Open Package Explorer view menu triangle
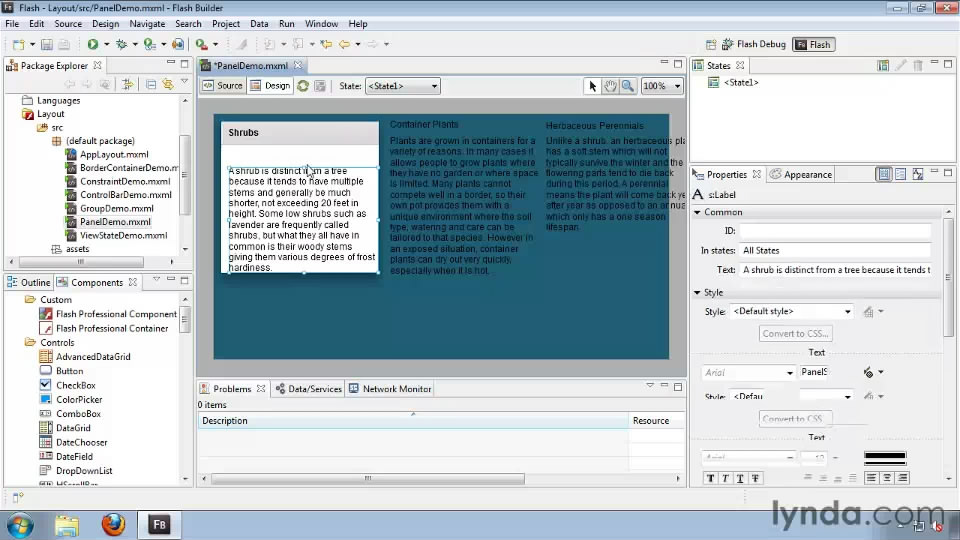The height and width of the screenshot is (540, 960). [184, 82]
